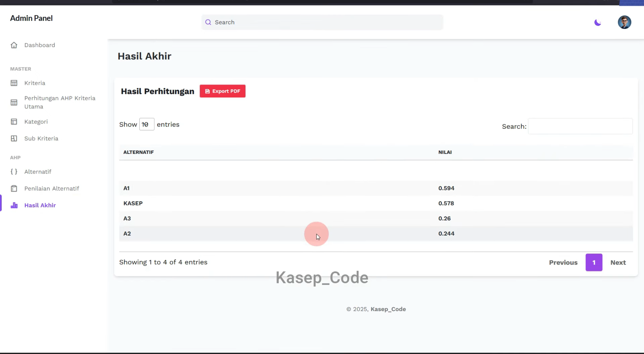Click the Perhitungan AHP Kriteria Utama icon
The image size is (644, 354).
(x=14, y=102)
